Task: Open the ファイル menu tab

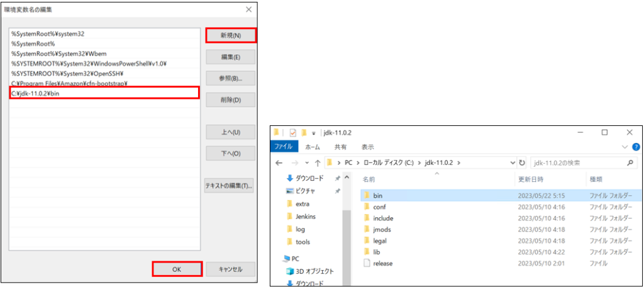Action: [284, 147]
